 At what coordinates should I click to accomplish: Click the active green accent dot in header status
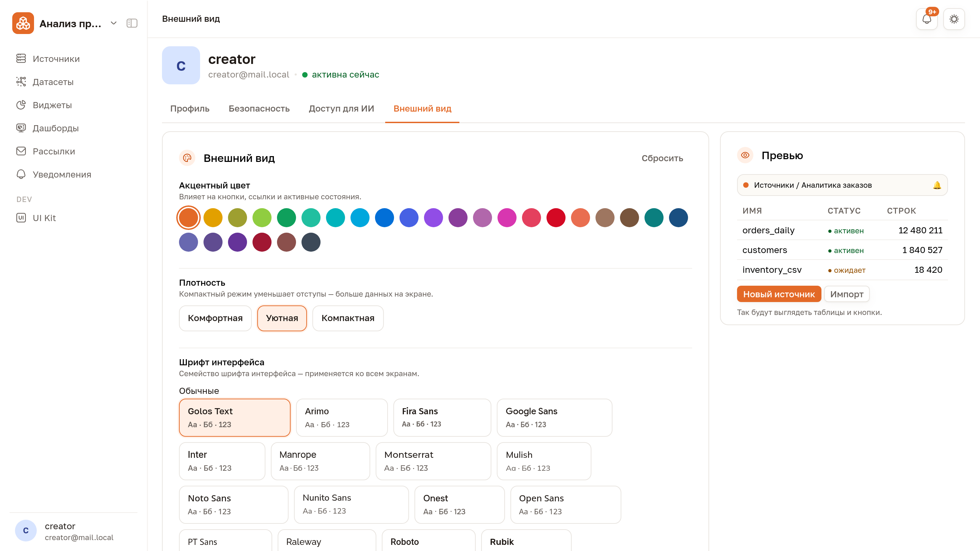[x=305, y=74]
